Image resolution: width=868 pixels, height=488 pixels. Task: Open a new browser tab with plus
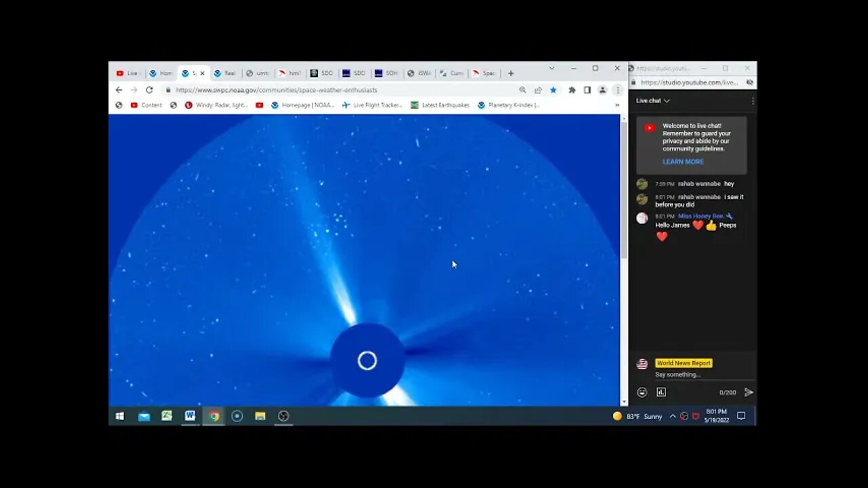click(511, 73)
